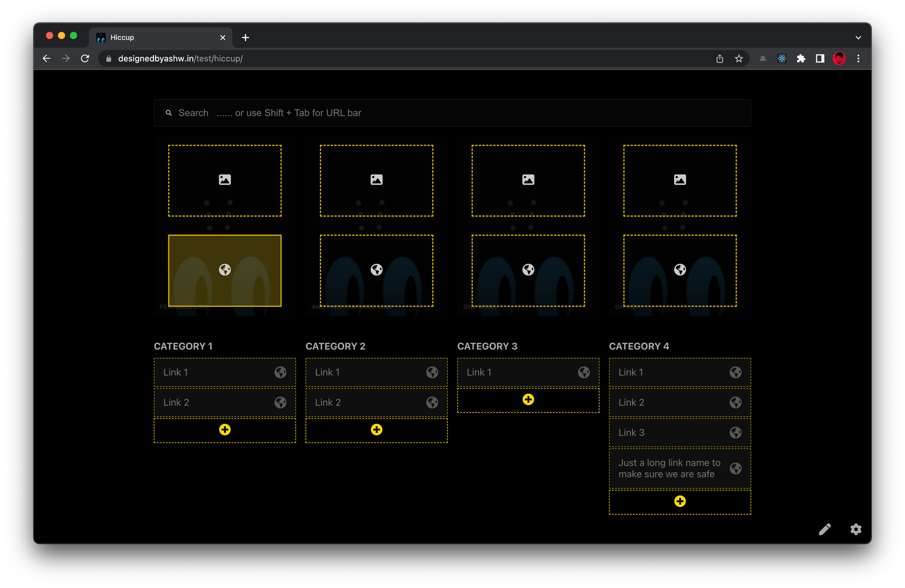Click the browser address bar URL

(182, 58)
